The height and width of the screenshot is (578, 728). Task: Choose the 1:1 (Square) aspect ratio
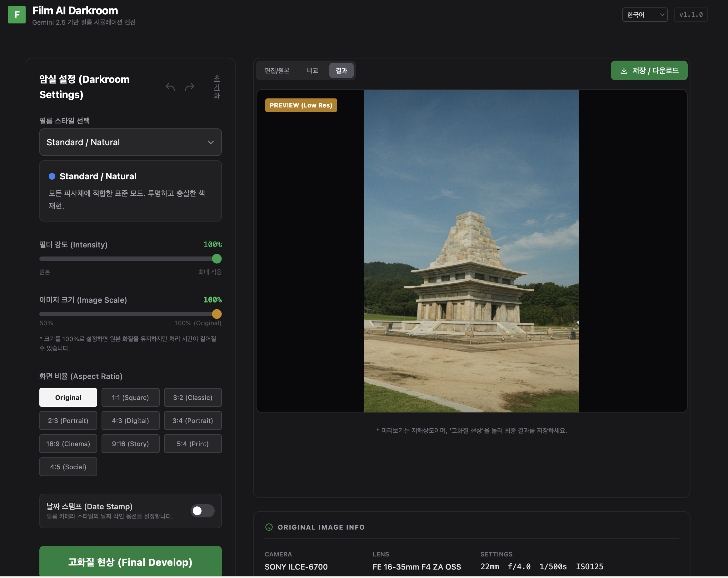(130, 397)
